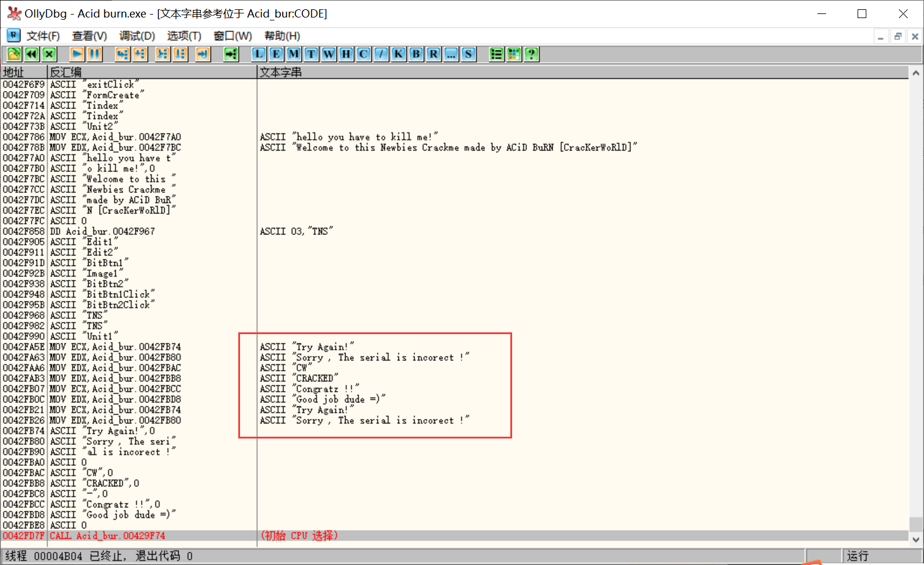Screen dimensions: 924x565
Task: Select the highlighted CALL Acid_bur.00429F74 row
Action: pyautogui.click(x=454, y=536)
